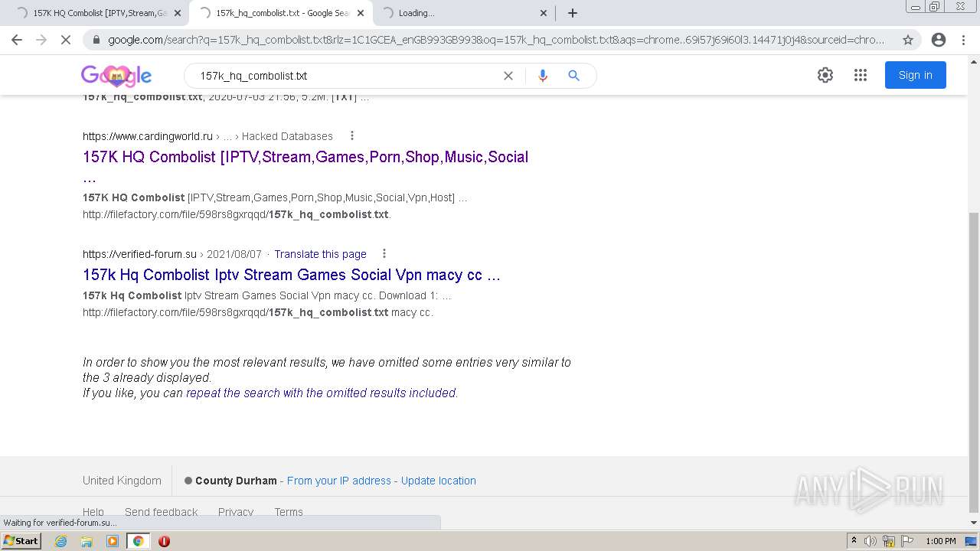The width and height of the screenshot is (980, 551).
Task: Bookmark this page with the star icon
Action: 908,40
